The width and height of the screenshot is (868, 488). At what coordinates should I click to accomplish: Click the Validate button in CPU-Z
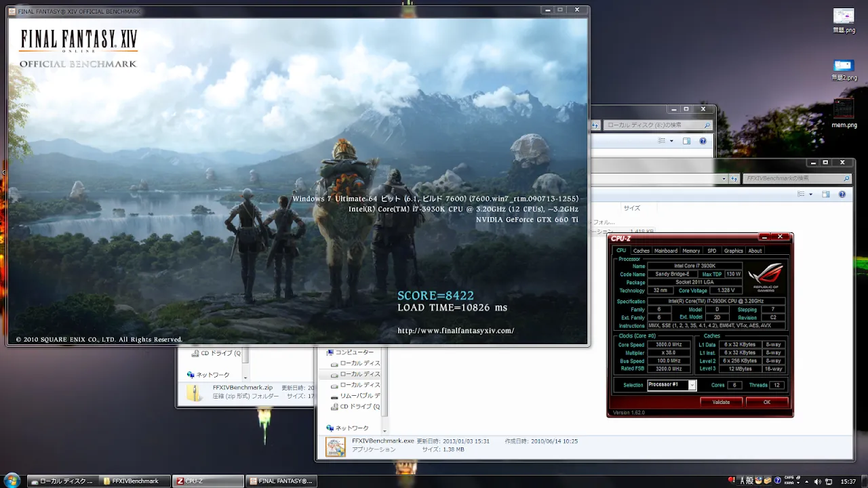721,402
